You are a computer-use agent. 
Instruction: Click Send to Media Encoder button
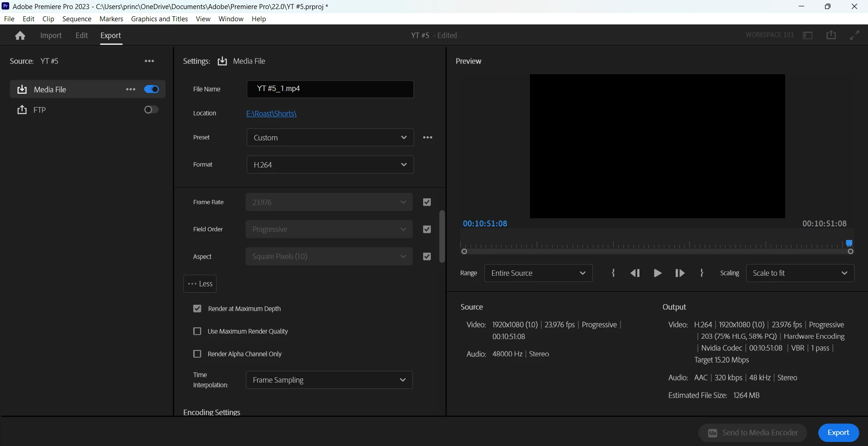pyautogui.click(x=753, y=433)
